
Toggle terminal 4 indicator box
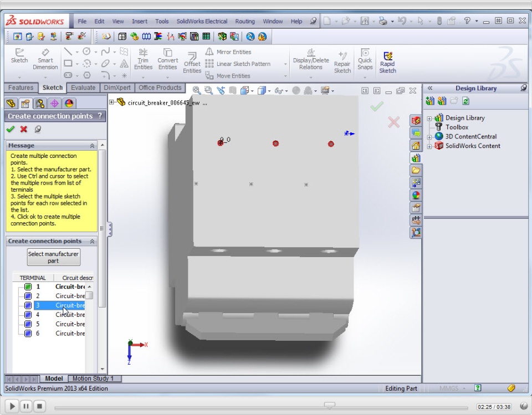(28, 315)
